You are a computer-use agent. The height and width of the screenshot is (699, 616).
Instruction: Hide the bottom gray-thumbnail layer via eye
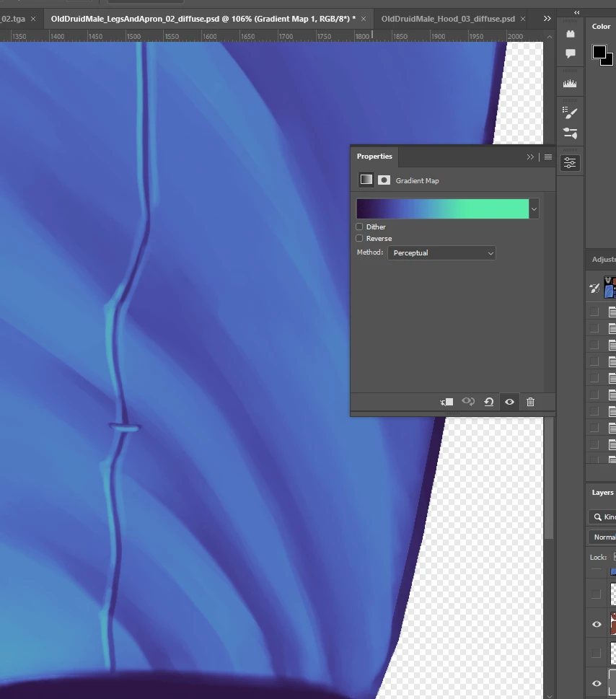(x=597, y=683)
